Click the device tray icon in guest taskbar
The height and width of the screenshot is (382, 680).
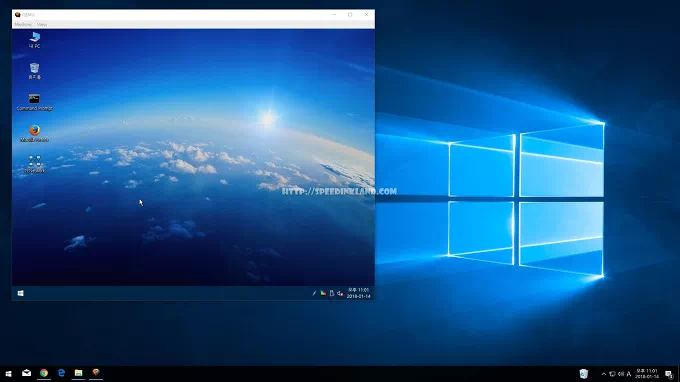coord(332,294)
